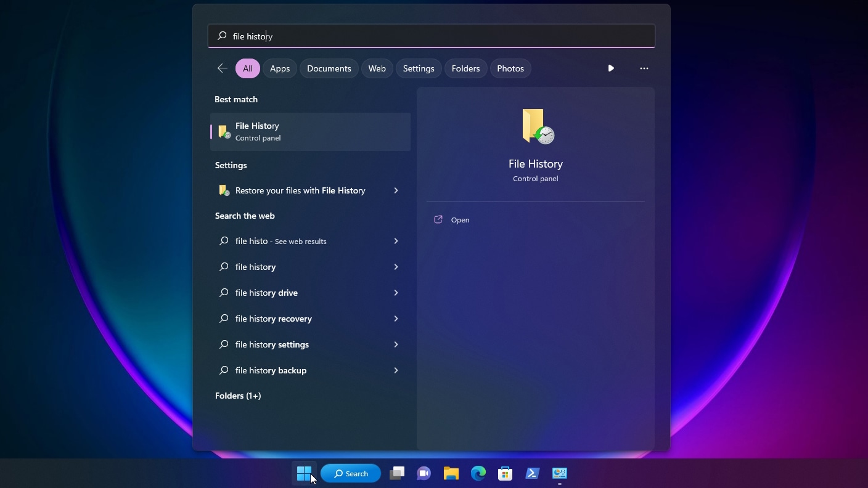Viewport: 868px width, 488px height.
Task: Run the search query using the play icon
Action: click(x=610, y=68)
